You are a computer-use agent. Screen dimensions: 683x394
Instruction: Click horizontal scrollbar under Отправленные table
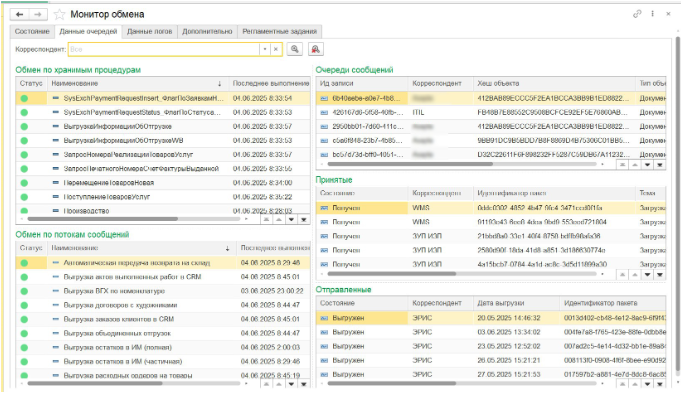tap(392, 384)
